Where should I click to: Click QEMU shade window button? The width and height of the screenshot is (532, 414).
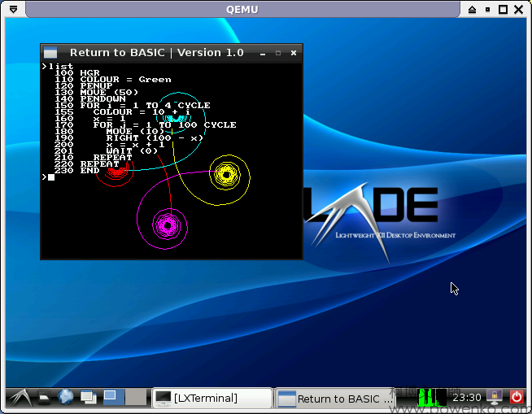point(472,10)
